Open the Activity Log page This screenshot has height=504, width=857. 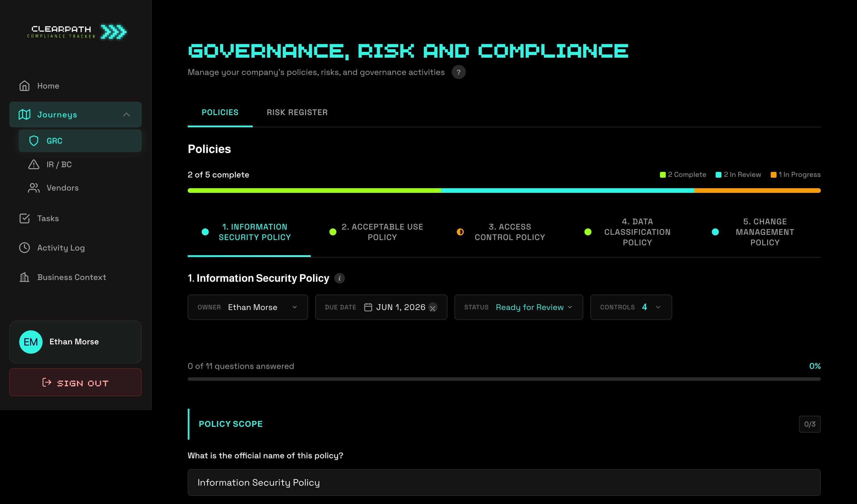pos(75,248)
